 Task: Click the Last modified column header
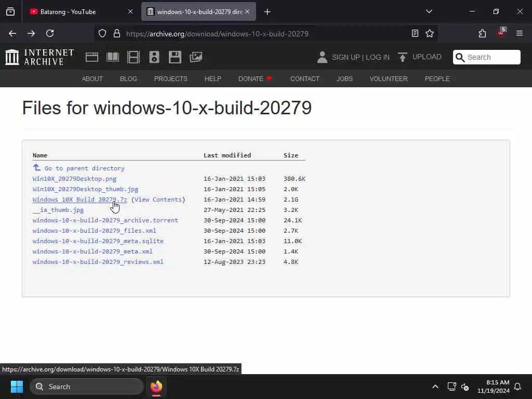click(x=228, y=155)
